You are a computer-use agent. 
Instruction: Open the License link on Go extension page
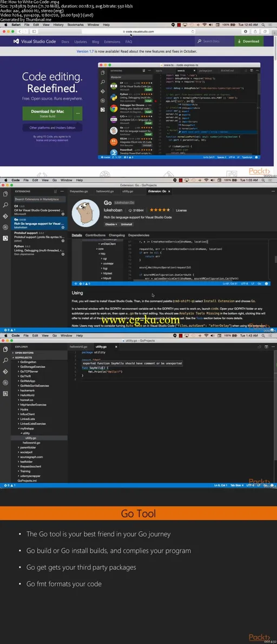point(181,210)
